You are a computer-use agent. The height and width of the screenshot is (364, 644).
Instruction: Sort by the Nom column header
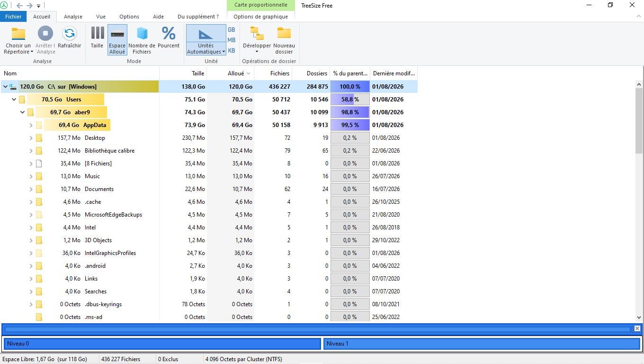pyautogui.click(x=80, y=73)
